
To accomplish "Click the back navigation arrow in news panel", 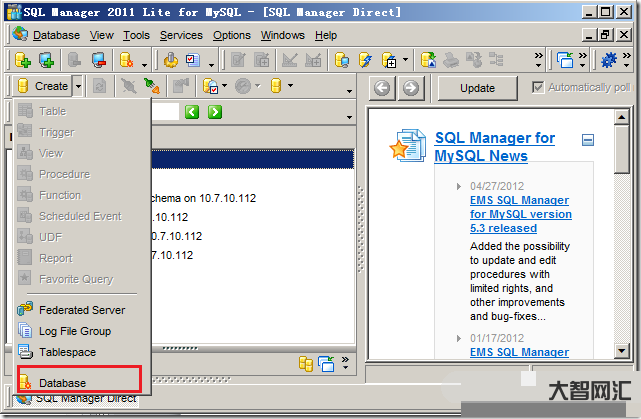I will [381, 88].
